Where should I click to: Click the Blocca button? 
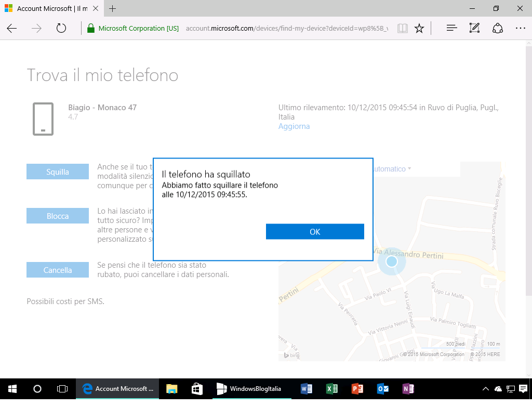(x=58, y=216)
